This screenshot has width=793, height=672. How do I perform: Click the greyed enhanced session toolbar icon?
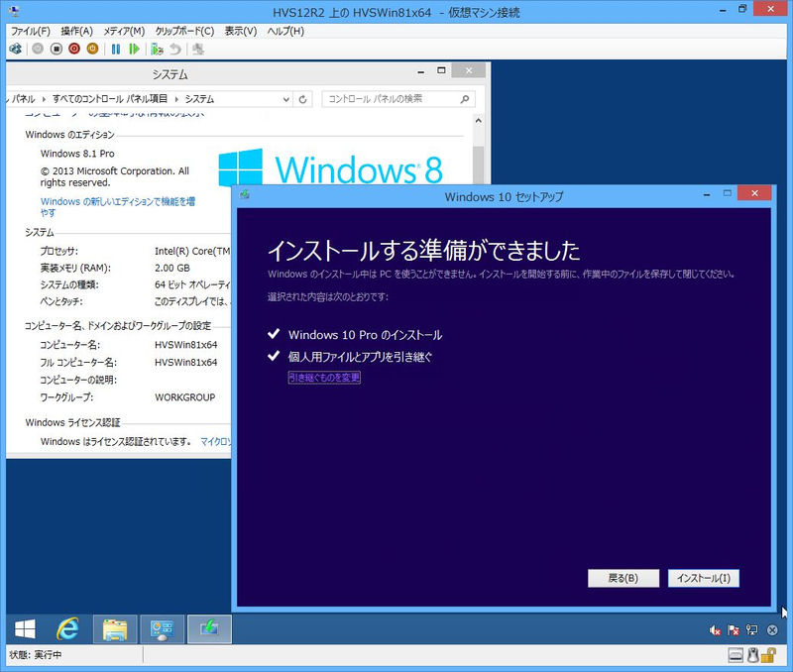[x=198, y=49]
